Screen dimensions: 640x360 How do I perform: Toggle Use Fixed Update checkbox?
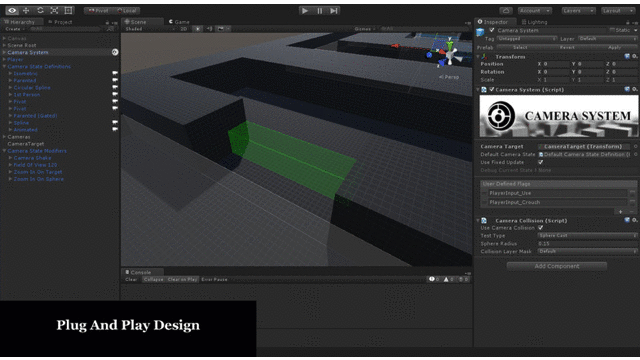pos(540,162)
